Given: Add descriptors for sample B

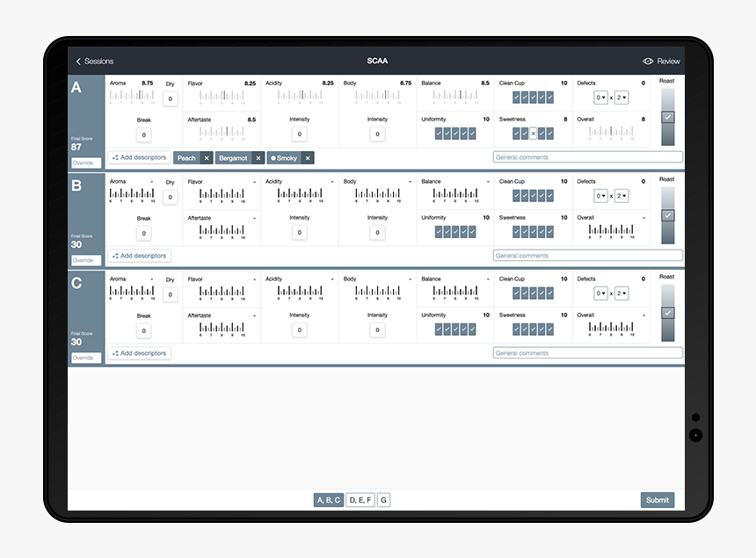Looking at the screenshot, I should coord(140,256).
